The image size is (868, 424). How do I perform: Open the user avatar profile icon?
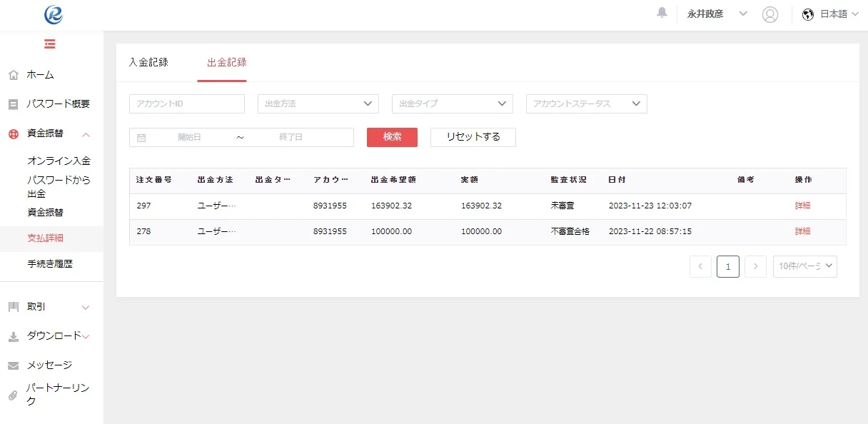click(770, 14)
